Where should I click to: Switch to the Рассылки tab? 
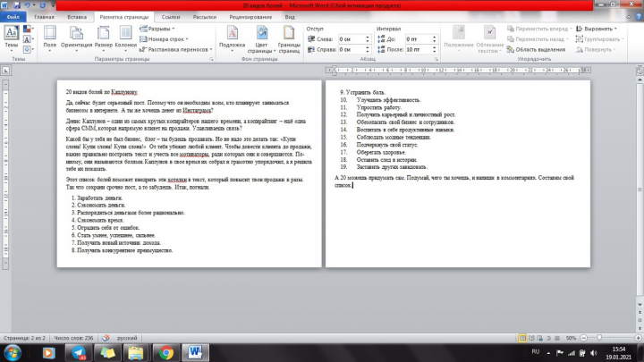point(205,17)
